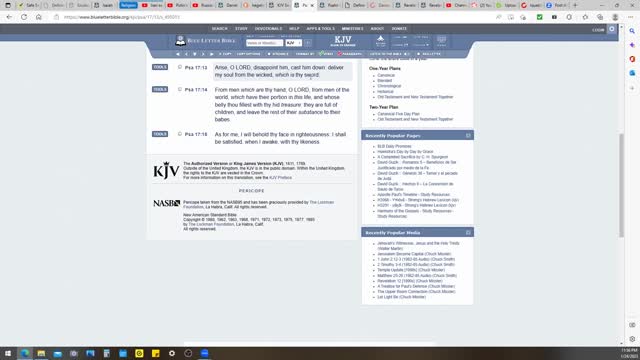
Task: Click the Blue Letter Bible logo icon
Action: pyautogui.click(x=180, y=40)
